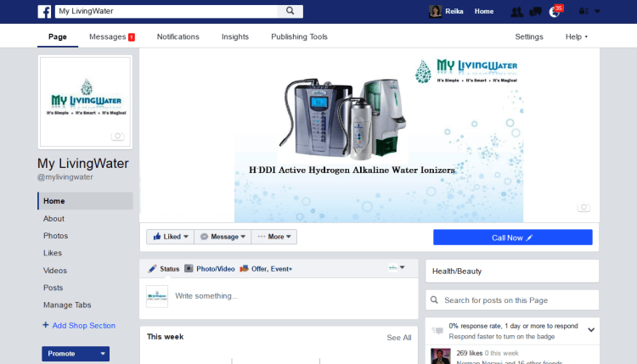Click the Health/Beauty category
This screenshot has height=364, width=637.
(x=457, y=271)
